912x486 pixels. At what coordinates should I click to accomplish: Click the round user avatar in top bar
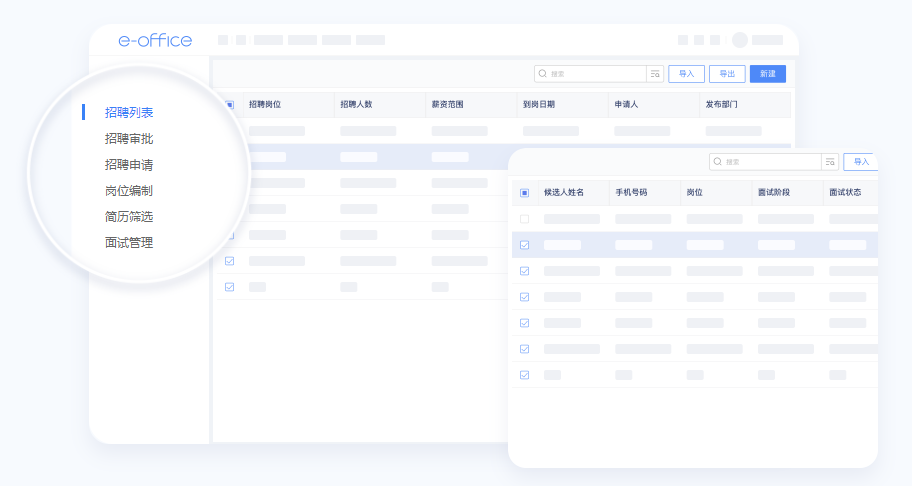[x=740, y=40]
